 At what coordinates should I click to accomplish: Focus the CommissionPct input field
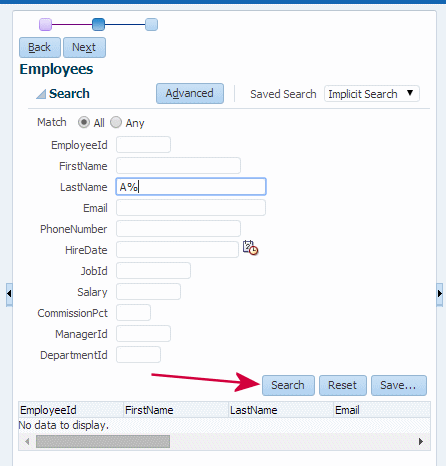click(x=133, y=313)
